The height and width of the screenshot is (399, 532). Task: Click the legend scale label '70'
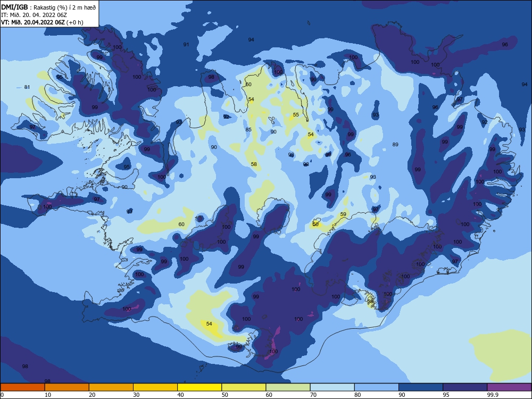click(x=313, y=395)
